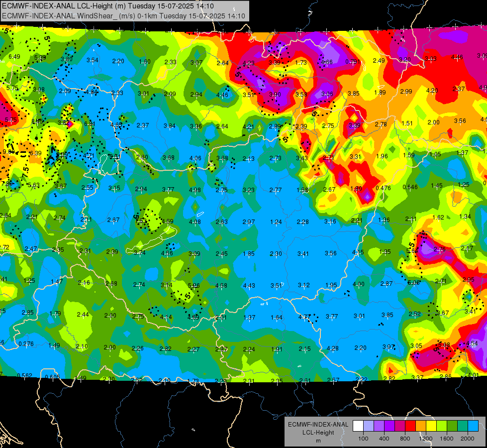Click the legend unit label m

tap(318, 441)
